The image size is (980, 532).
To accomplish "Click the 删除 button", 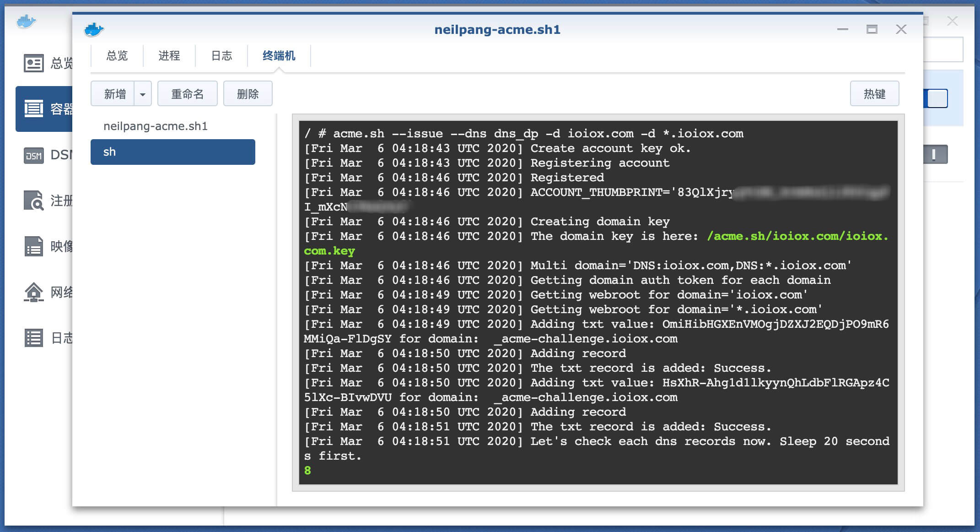I will 248,94.
